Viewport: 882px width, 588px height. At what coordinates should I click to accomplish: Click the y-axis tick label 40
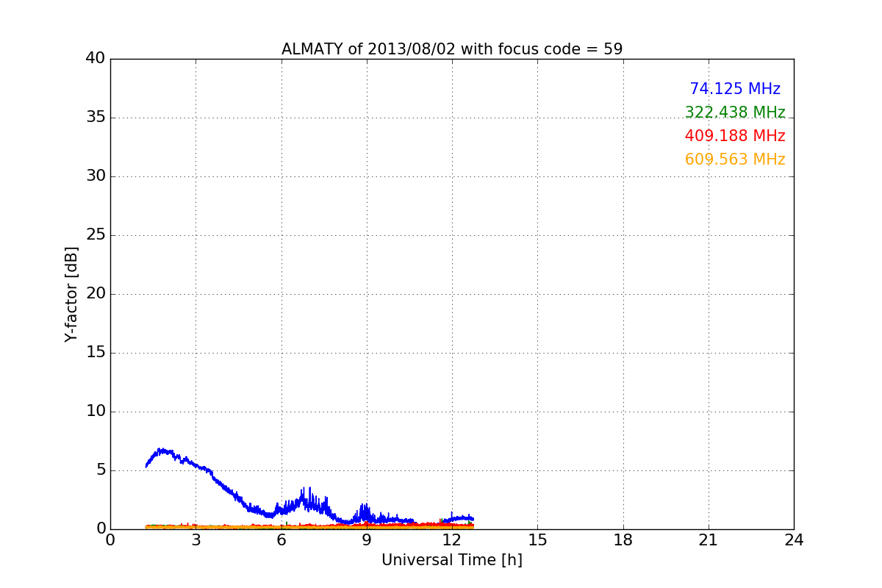[x=96, y=59]
